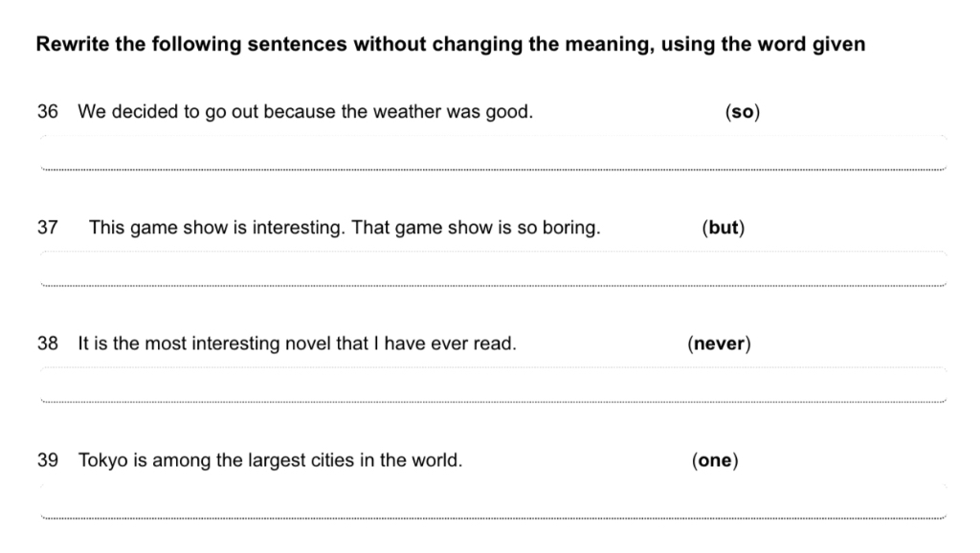Click the keyword 'one' in parentheses
Screen dimensions: 980x553
point(714,460)
